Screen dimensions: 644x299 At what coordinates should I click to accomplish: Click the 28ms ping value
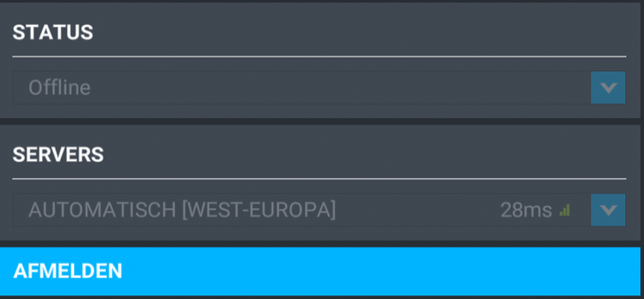coord(526,210)
